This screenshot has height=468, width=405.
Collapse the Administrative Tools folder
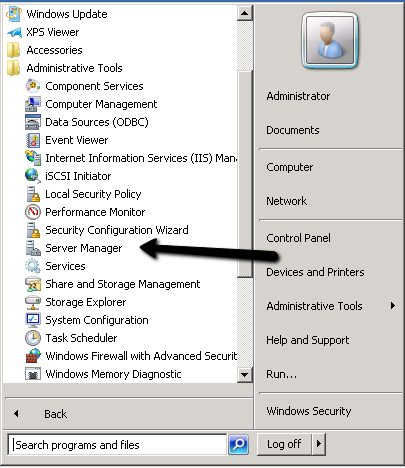(65, 68)
